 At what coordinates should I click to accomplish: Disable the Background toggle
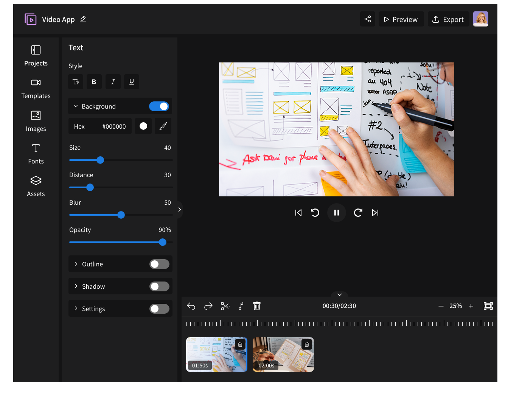tap(159, 106)
